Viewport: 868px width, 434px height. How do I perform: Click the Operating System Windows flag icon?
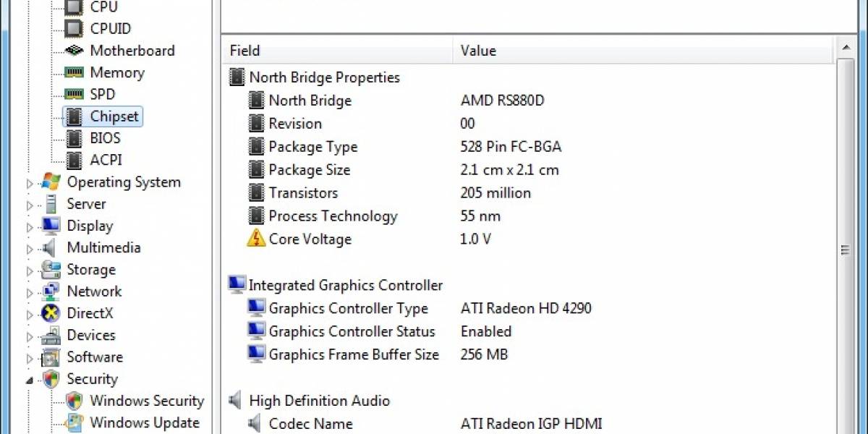51,182
